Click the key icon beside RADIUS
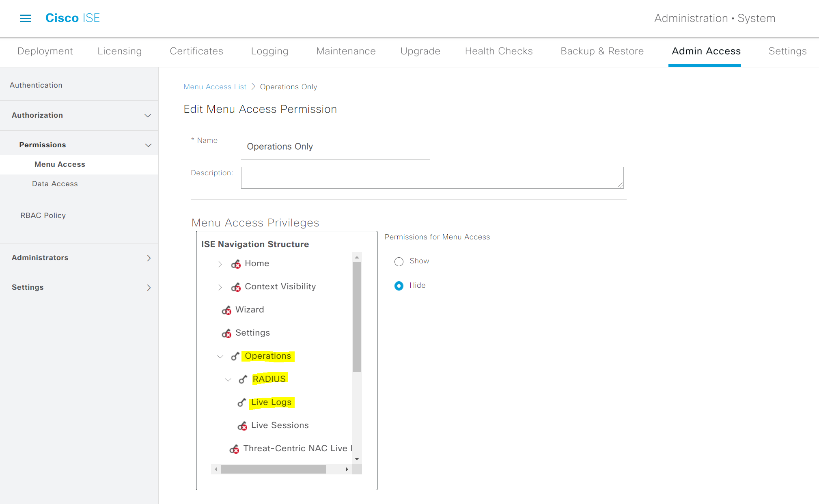 (x=243, y=379)
